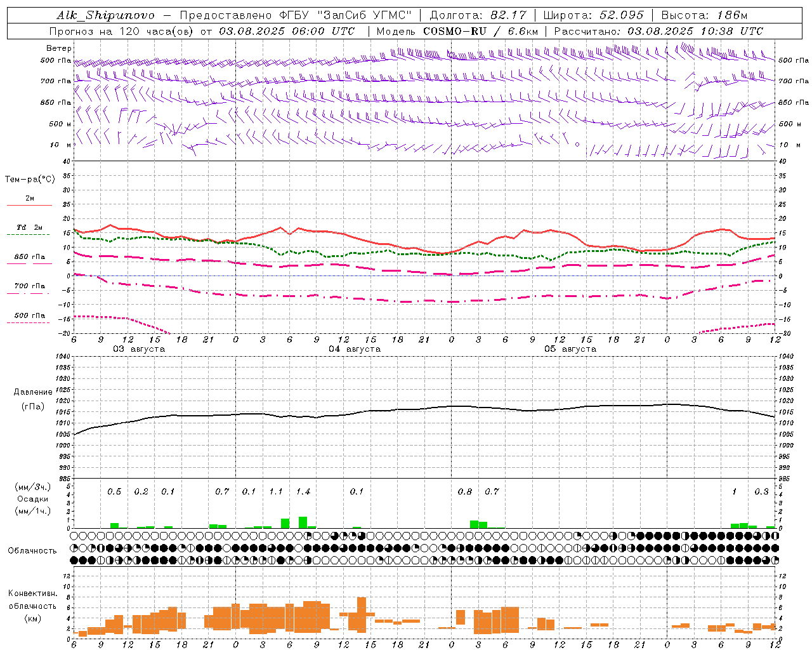812x650 pixels.
Task: Click the 0.5 precipitation value
Action: tap(114, 492)
